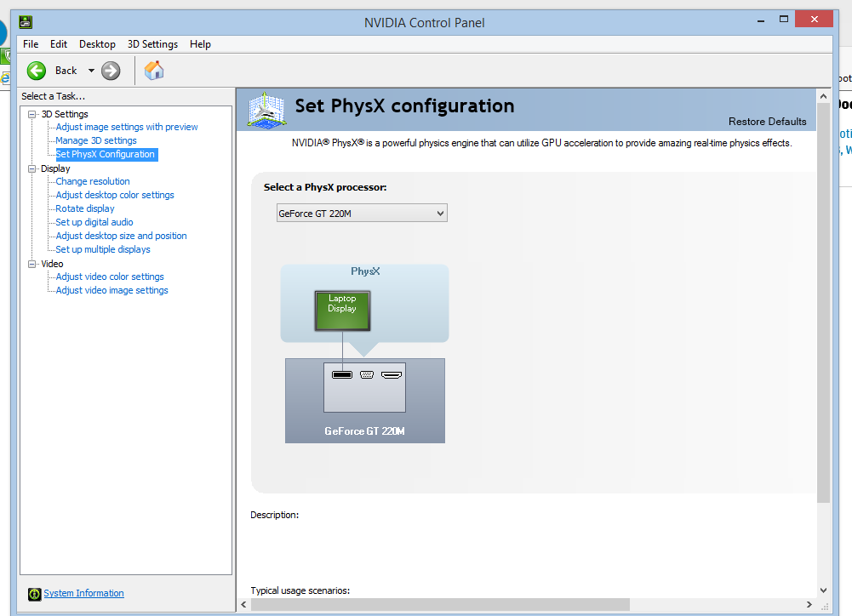The image size is (852, 616).
Task: Open the Desktop menu
Action: 97,43
